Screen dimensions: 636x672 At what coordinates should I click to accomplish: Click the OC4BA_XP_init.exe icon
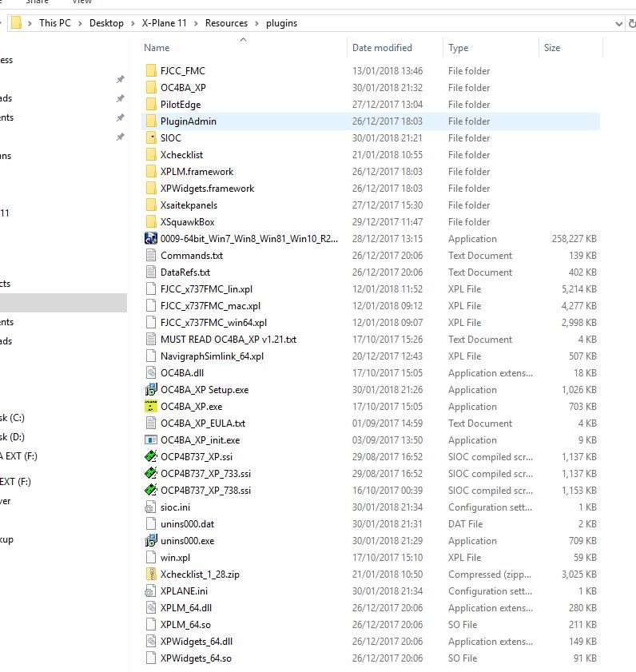tap(151, 439)
